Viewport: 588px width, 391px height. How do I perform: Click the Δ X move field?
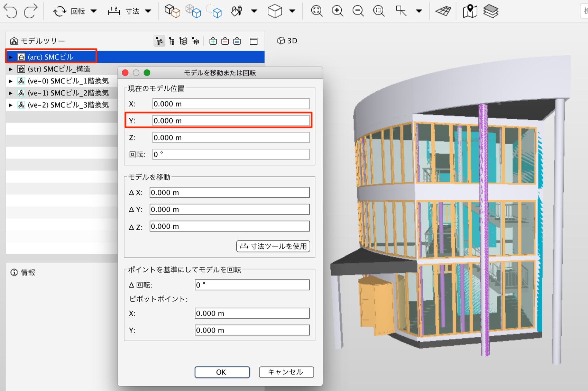[229, 192]
